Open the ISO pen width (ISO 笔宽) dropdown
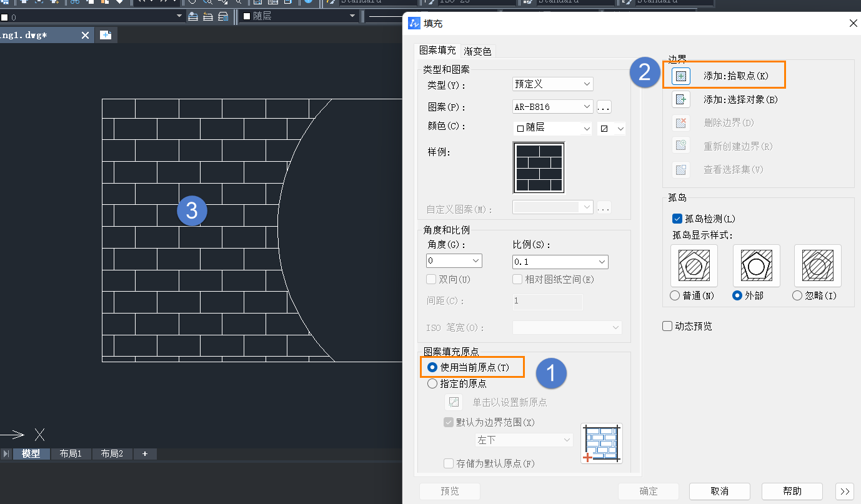Screen dimensions: 861x504 567,327
